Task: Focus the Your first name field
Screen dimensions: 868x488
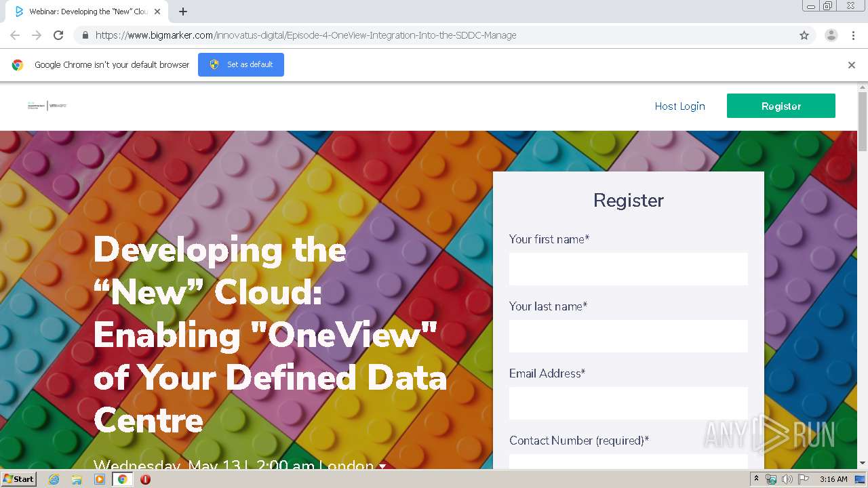Action: point(628,269)
